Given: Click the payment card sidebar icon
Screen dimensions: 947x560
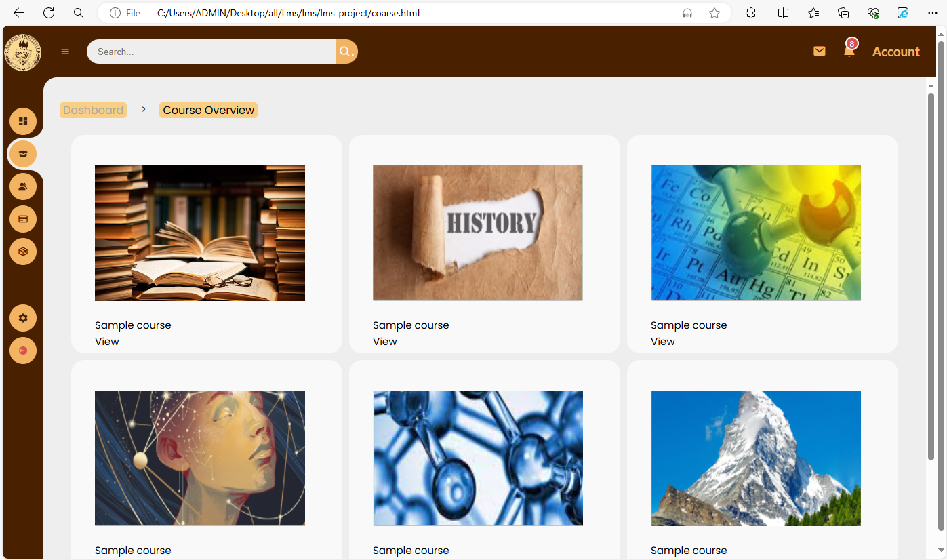Looking at the screenshot, I should point(23,219).
